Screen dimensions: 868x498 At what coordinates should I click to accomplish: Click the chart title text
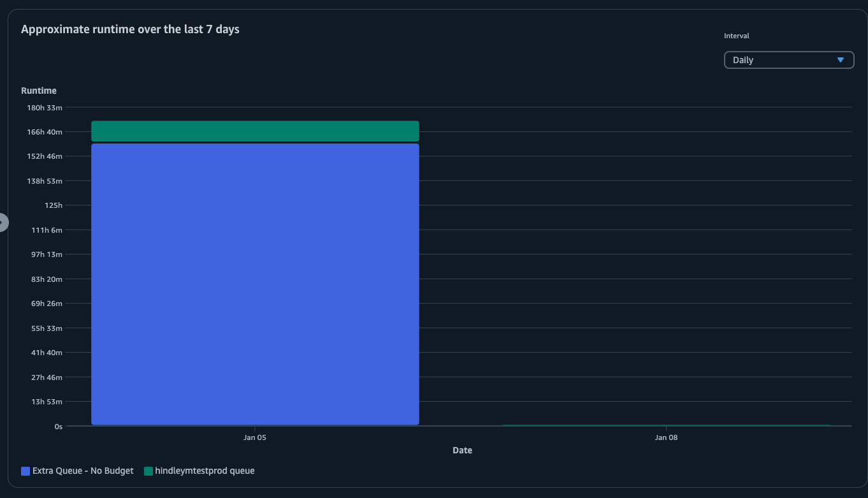(x=130, y=29)
